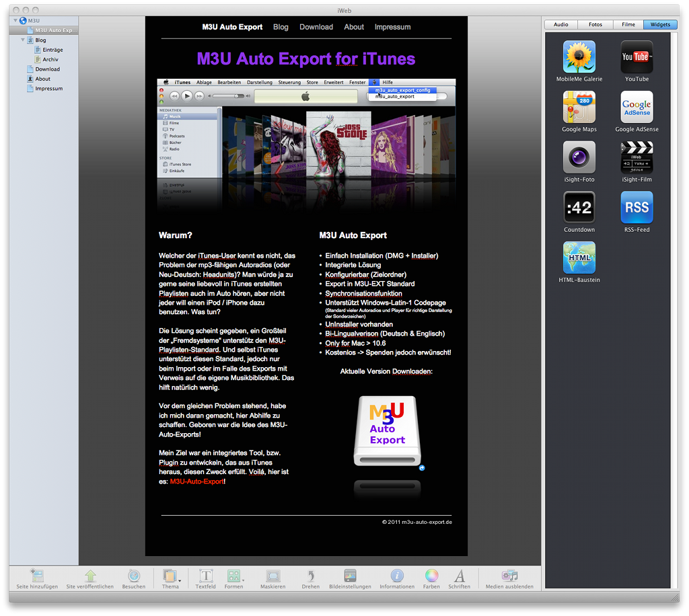Select the Download page in sidebar
Screen dimensions: 689x616
point(44,69)
